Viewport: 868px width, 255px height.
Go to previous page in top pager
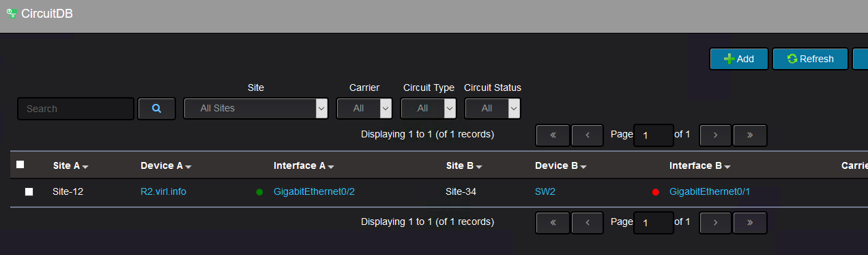587,135
